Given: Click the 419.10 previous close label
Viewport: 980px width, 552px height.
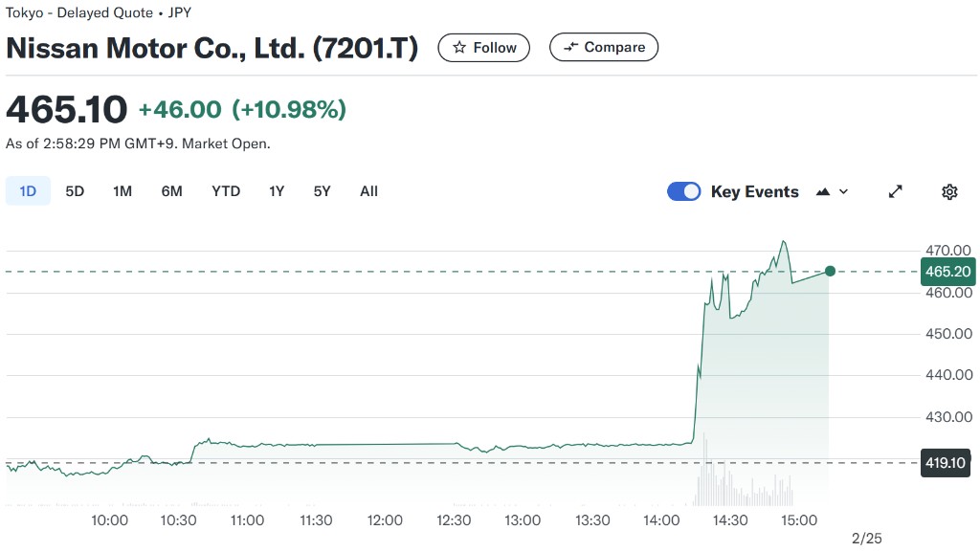Looking at the screenshot, I should 946,463.
